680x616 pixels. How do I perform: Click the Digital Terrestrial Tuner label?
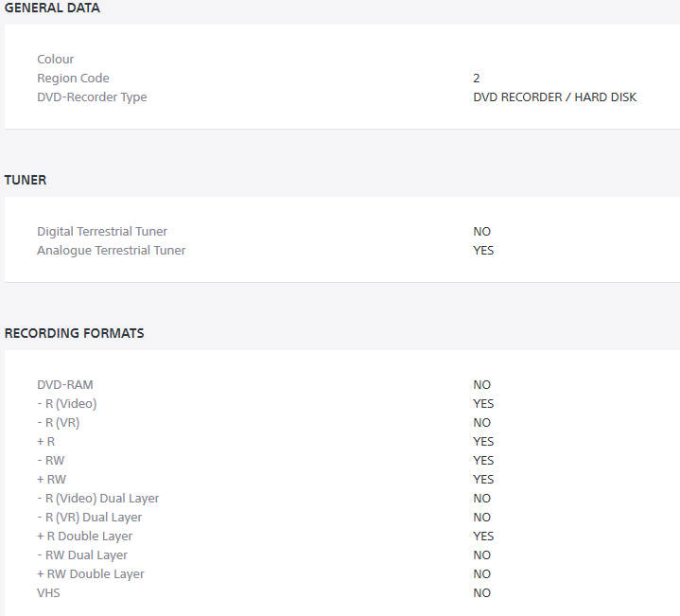pos(102,232)
